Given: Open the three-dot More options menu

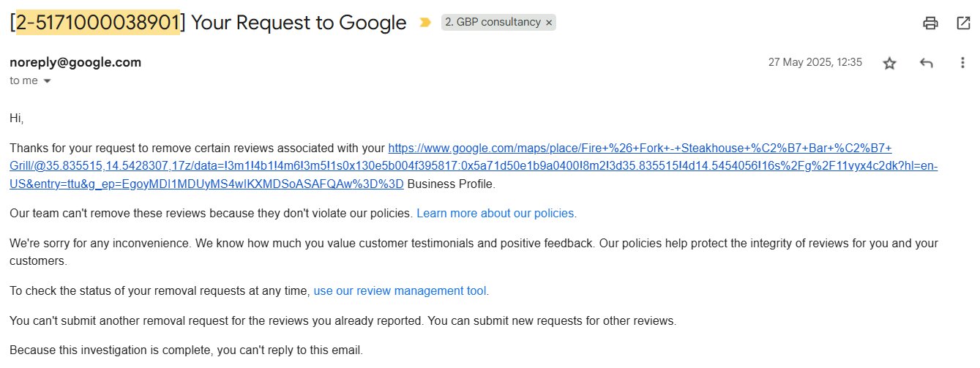Looking at the screenshot, I should (963, 63).
